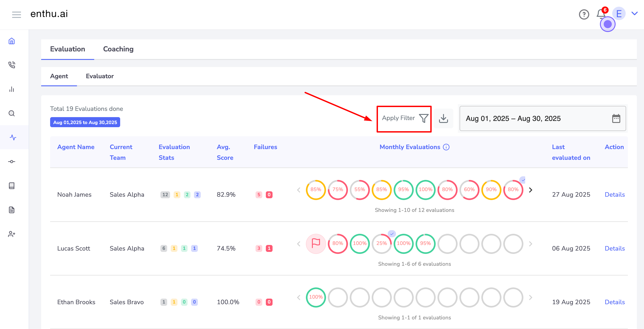Image resolution: width=644 pixels, height=329 pixels.
Task: Click Lucas Scott's red 1 failures badge
Action: (x=269, y=248)
